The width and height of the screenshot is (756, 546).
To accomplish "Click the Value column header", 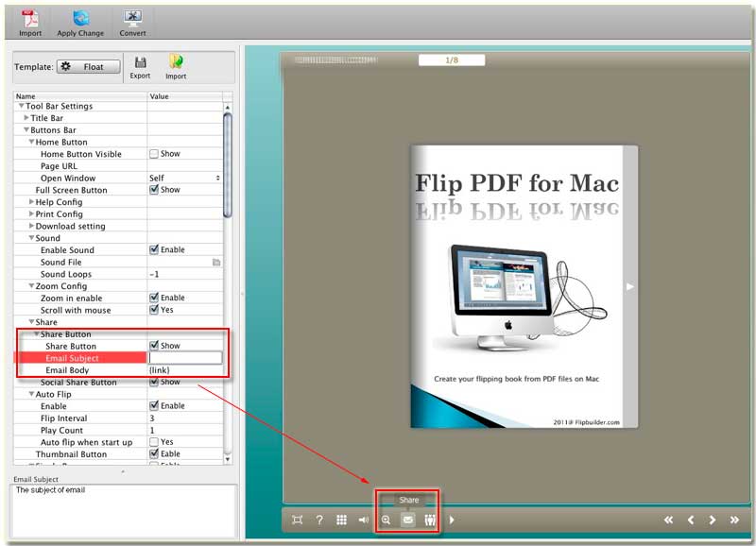I will (185, 96).
